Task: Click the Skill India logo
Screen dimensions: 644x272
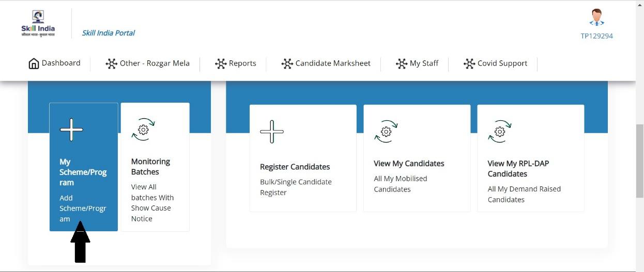Action: pos(38,23)
